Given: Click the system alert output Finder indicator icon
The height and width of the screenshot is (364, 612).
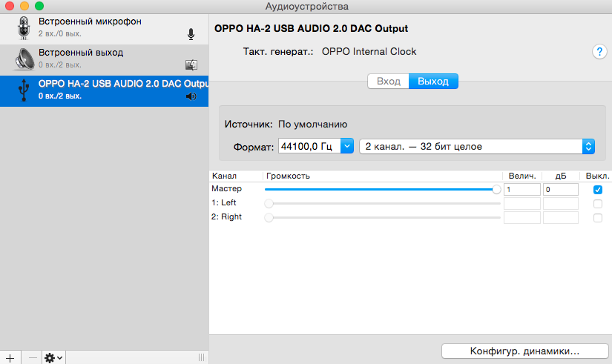Looking at the screenshot, I should click(191, 64).
